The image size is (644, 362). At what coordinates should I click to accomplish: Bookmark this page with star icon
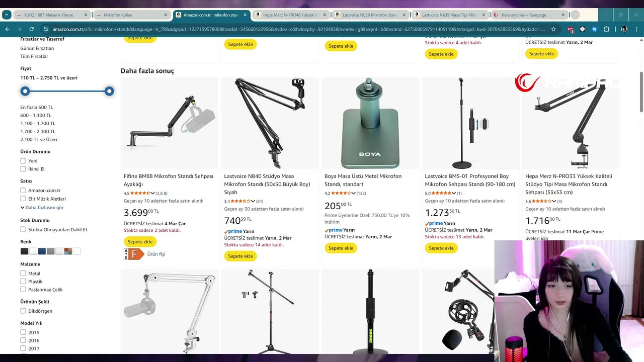(x=553, y=29)
